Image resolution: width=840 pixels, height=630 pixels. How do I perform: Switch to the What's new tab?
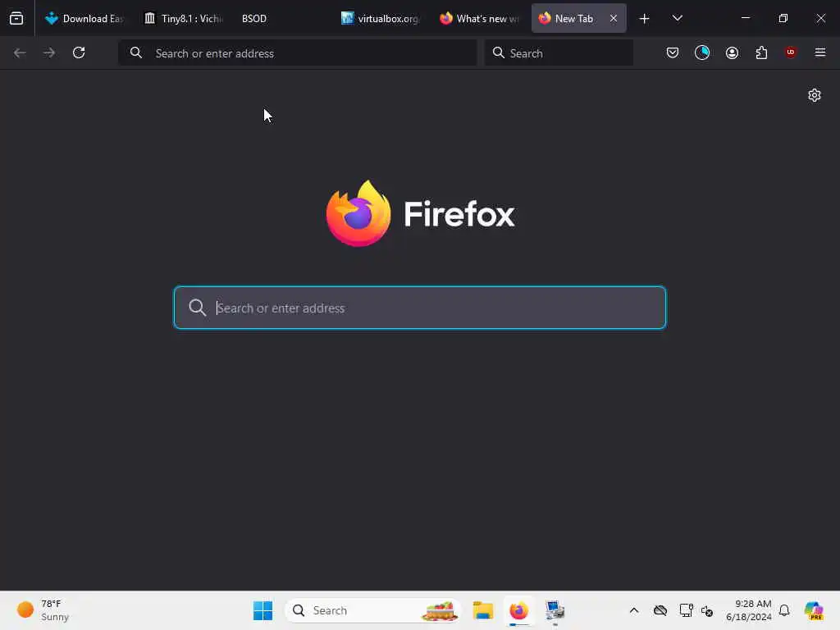(479, 18)
